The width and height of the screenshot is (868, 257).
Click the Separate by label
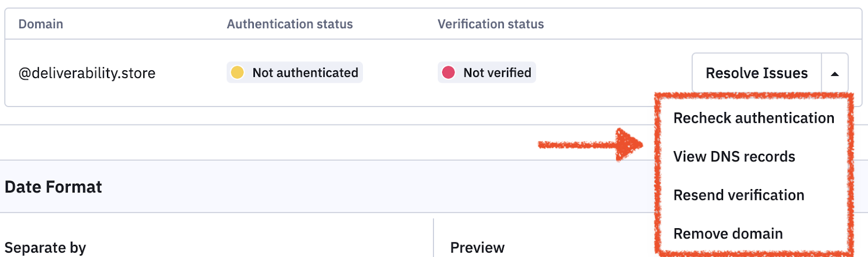pyautogui.click(x=45, y=248)
